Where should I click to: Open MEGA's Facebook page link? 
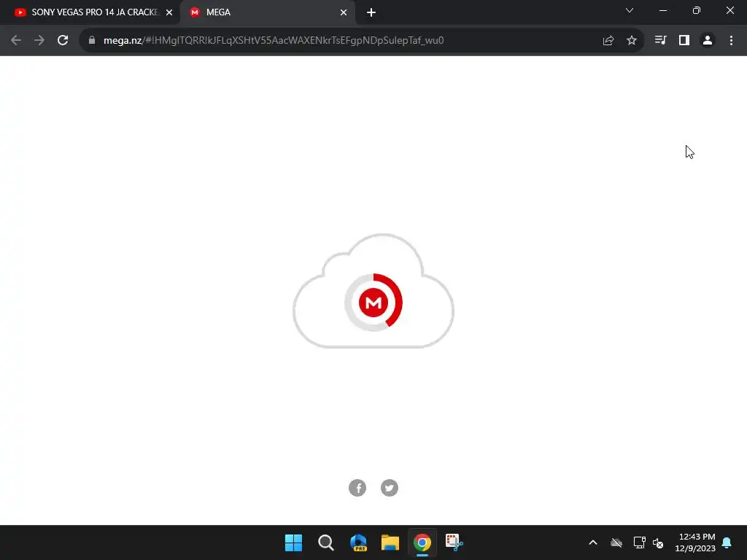[357, 488]
